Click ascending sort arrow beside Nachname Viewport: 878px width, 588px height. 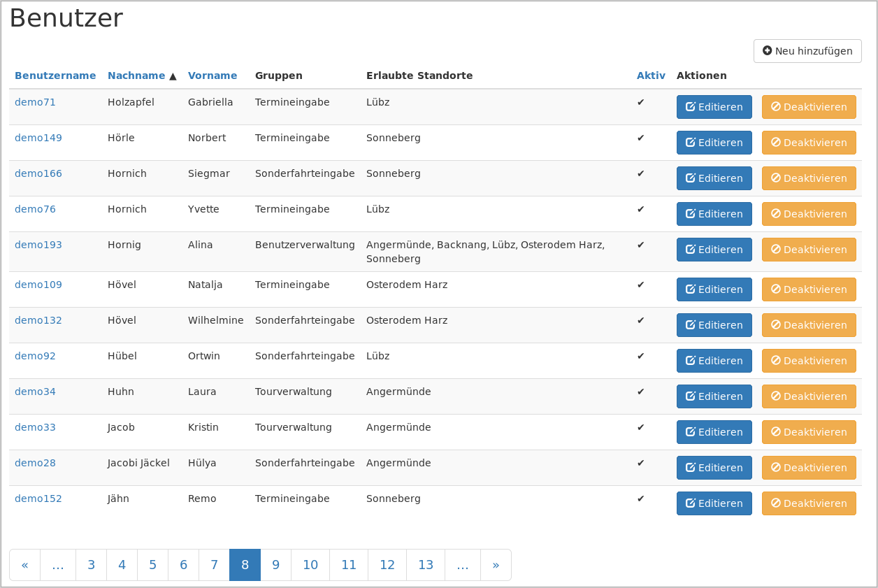click(173, 76)
